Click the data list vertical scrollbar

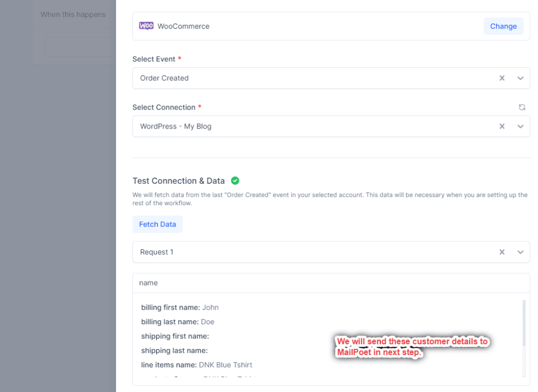tap(523, 323)
